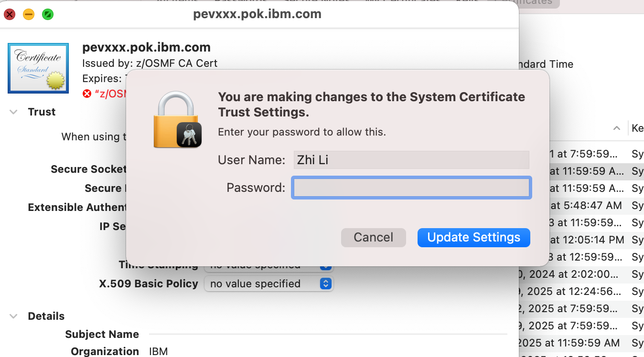644x357 pixels.
Task: Zoom the window with green button
Action: [47, 14]
